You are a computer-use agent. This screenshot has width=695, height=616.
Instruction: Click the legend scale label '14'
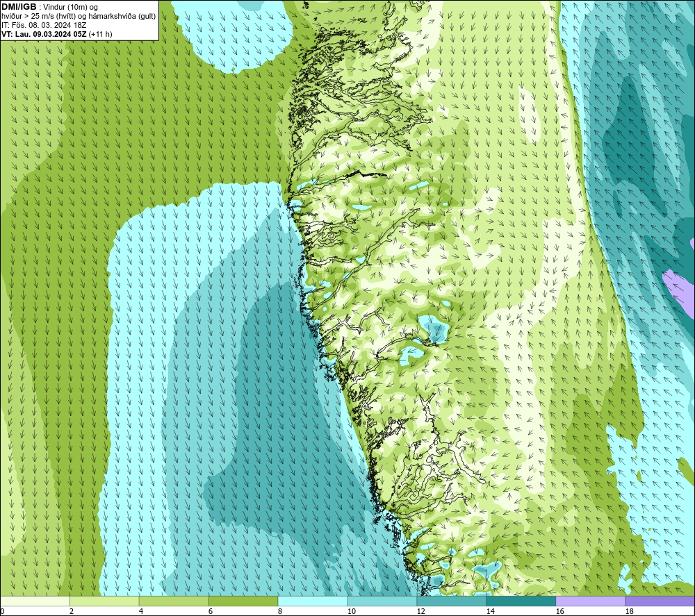(x=490, y=612)
